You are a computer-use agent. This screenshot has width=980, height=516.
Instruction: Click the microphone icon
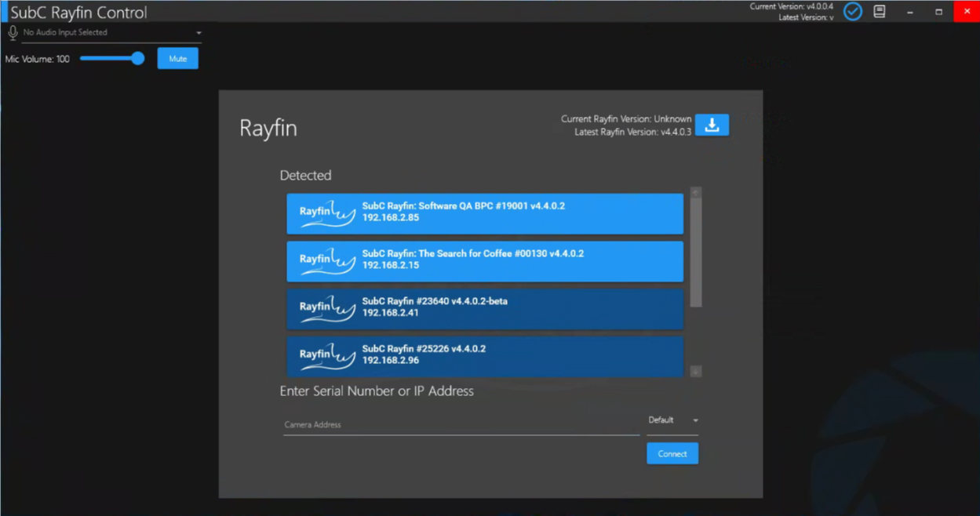13,33
